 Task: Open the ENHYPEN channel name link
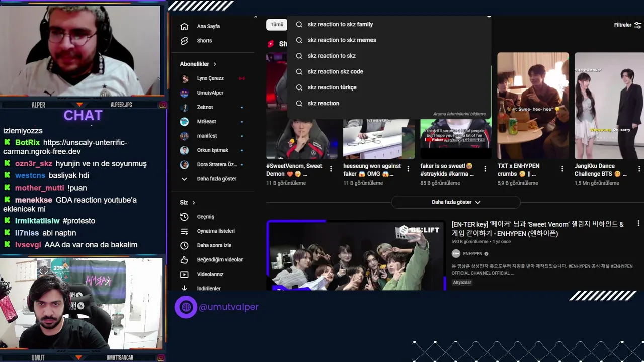[472, 254]
